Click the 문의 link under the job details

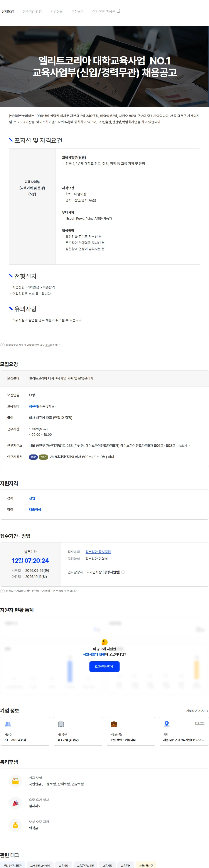pyautogui.click(x=47, y=345)
